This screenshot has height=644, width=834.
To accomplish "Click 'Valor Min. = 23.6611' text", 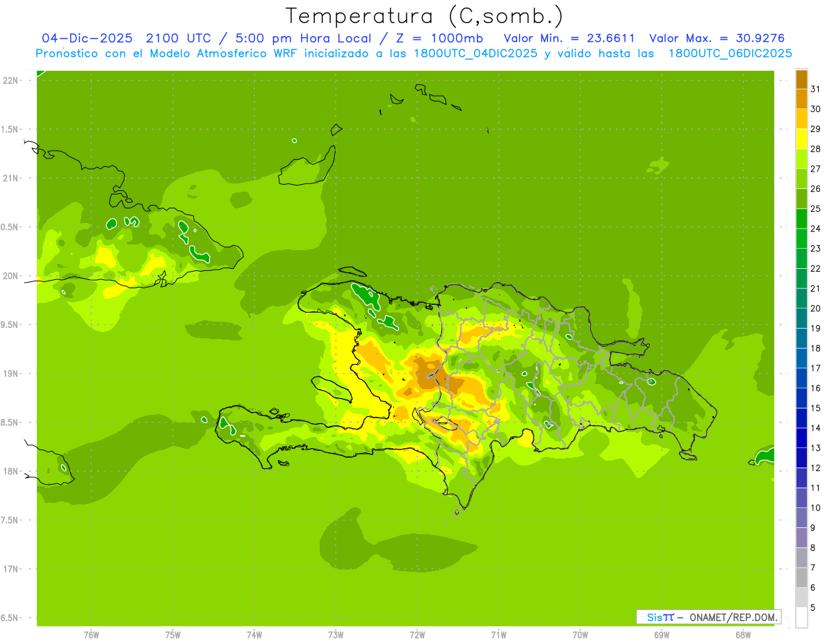I will pyautogui.click(x=569, y=38).
